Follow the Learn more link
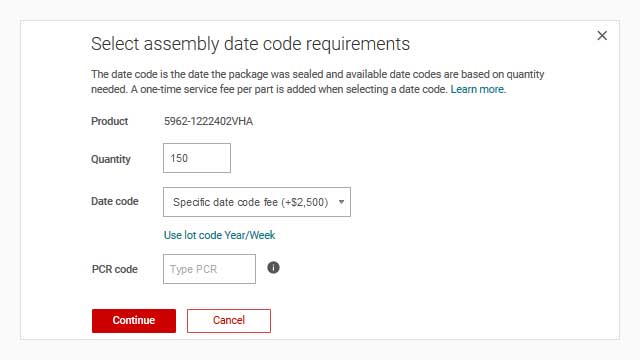 coord(478,89)
